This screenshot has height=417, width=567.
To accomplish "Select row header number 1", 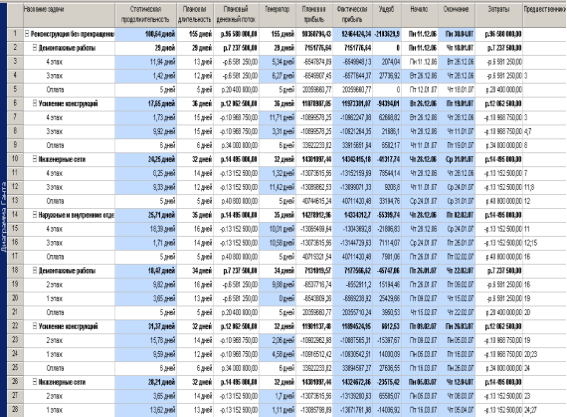I will pyautogui.click(x=15, y=34).
